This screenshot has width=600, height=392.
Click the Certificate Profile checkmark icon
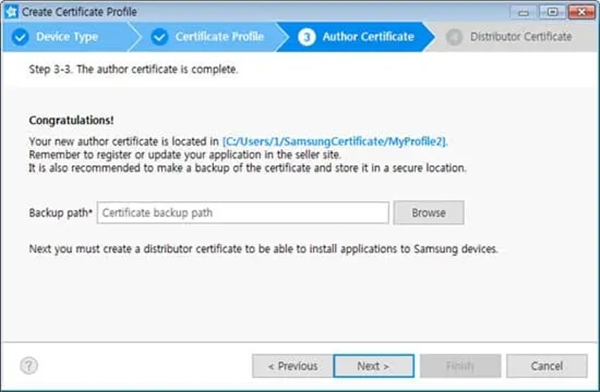160,37
